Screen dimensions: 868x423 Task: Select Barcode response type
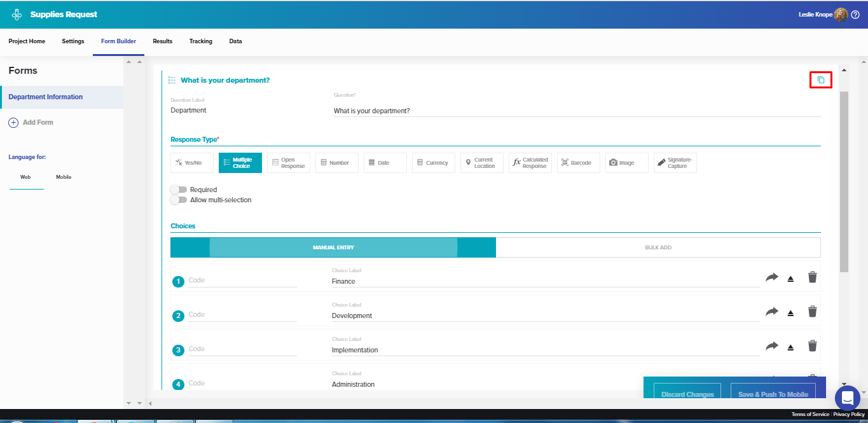(x=579, y=163)
